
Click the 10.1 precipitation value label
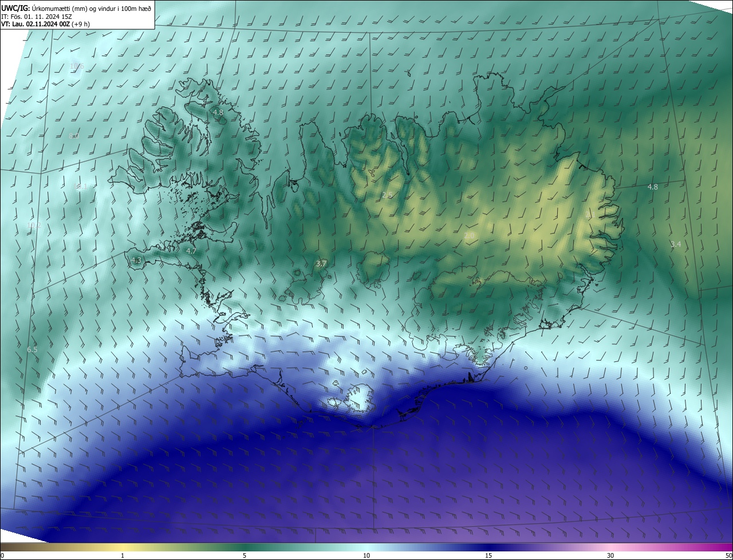(x=80, y=187)
